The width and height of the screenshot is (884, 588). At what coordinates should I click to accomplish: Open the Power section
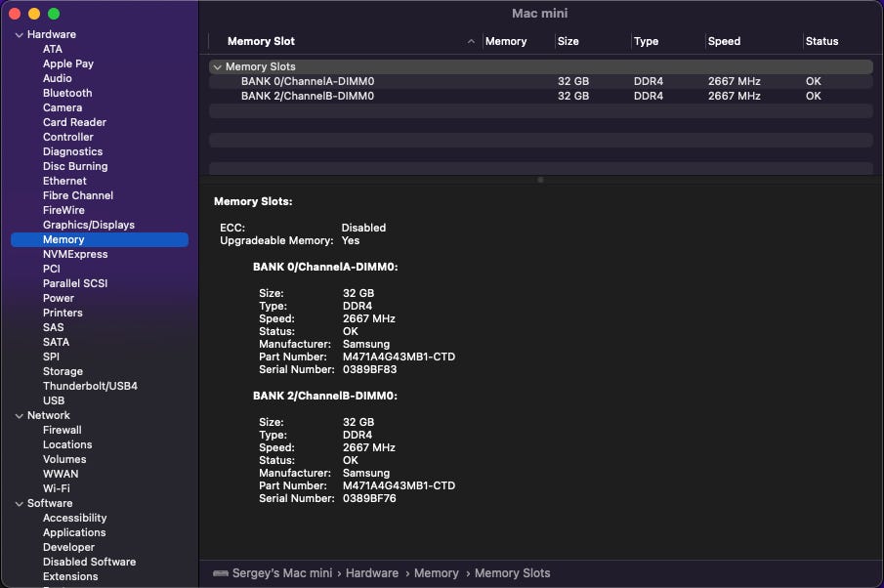(59, 298)
